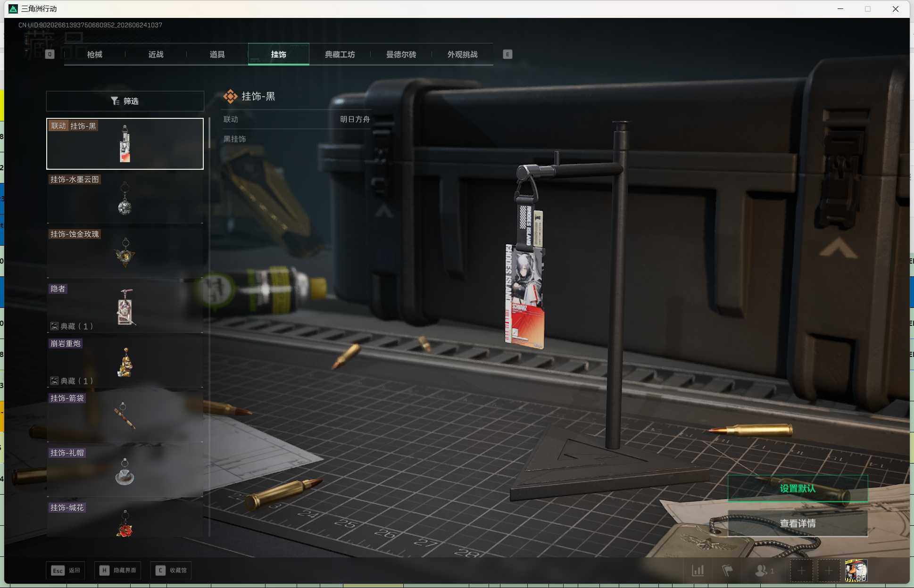This screenshot has height=588, width=914.
Task: Select the 道具 tab
Action: pos(217,54)
